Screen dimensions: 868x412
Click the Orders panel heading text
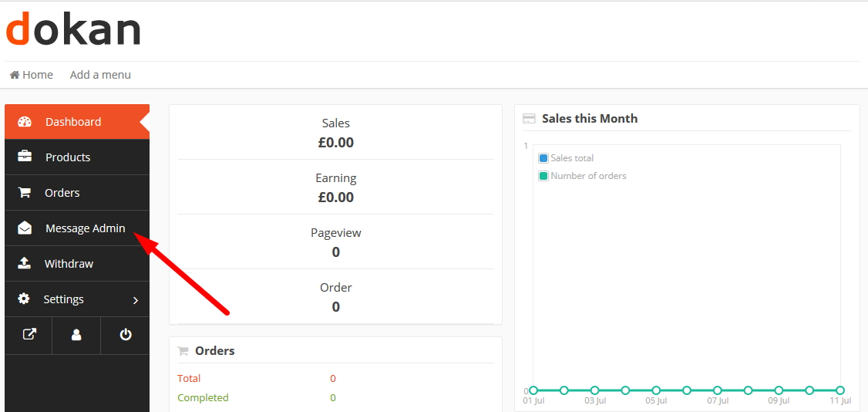215,351
